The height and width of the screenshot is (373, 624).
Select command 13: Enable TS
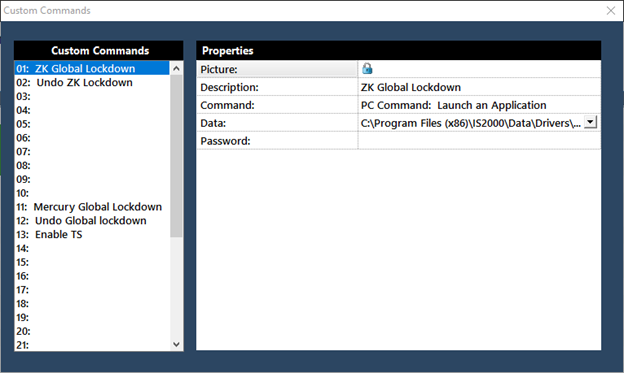(92, 234)
